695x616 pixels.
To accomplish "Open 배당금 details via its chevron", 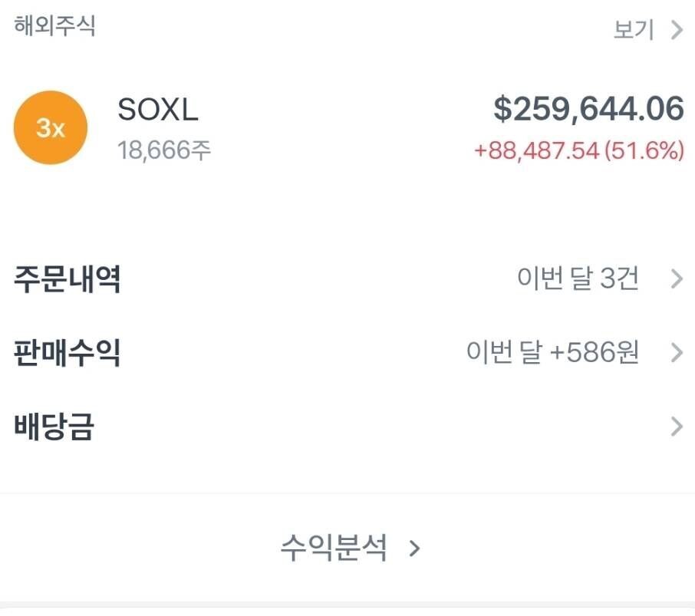I will pyautogui.click(x=675, y=424).
